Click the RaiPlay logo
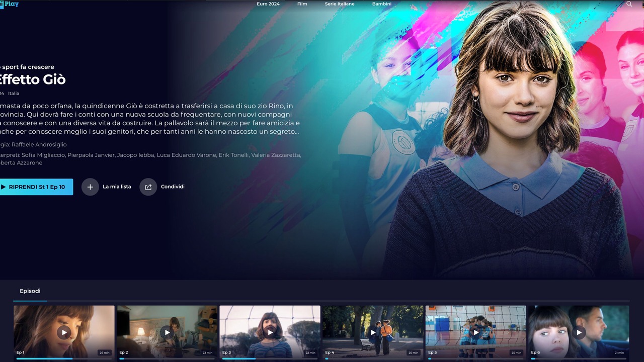This screenshot has height=362, width=644. click(x=9, y=4)
